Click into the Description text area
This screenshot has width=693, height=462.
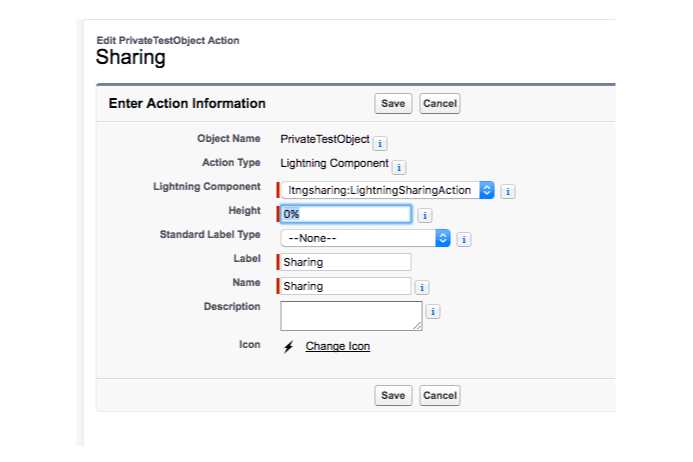point(351,316)
